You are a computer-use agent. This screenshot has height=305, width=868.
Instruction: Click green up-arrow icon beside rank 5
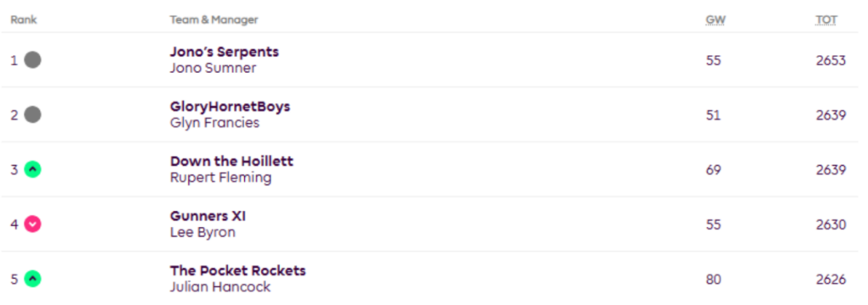[33, 279]
